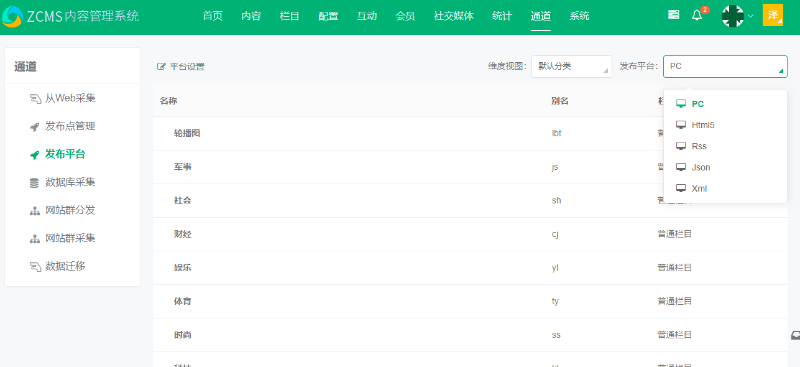This screenshot has width=800, height=367.
Task: Click the monitor icon next to Xml option
Action: [x=681, y=188]
